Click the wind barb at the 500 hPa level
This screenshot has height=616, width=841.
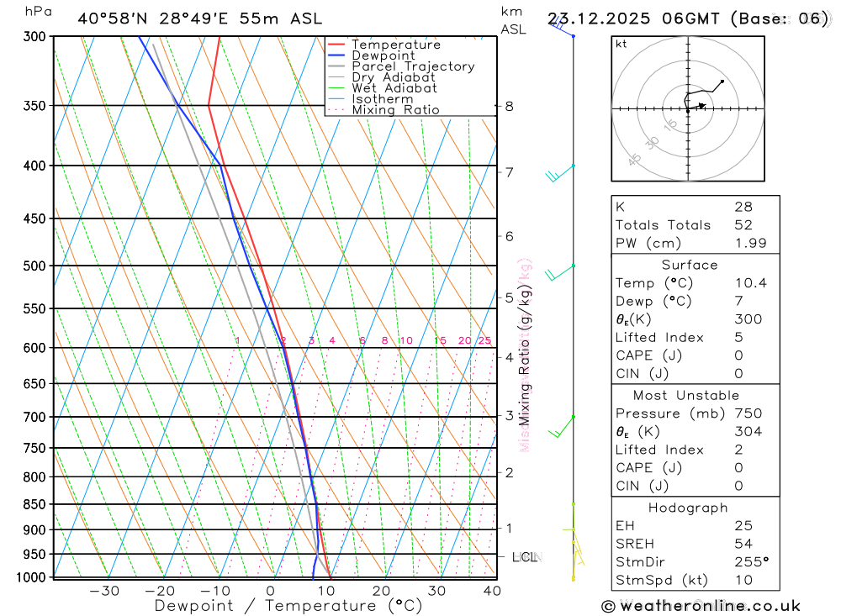pos(559,272)
